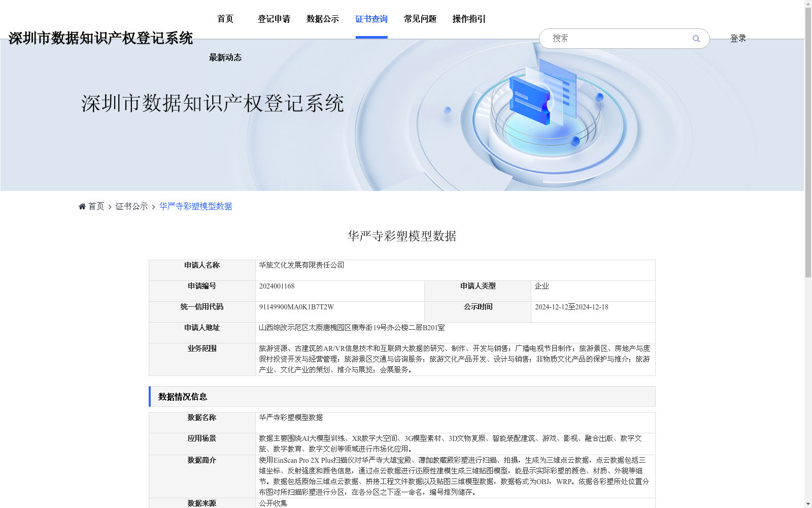The image size is (812, 508).
Task: Click the 统一信用代码 label cell
Action: coord(202,312)
